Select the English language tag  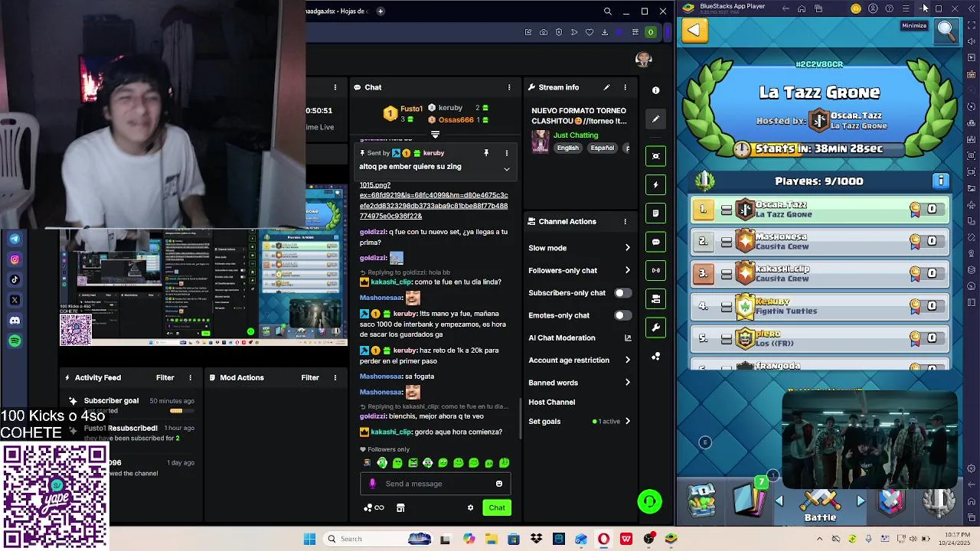pyautogui.click(x=568, y=148)
